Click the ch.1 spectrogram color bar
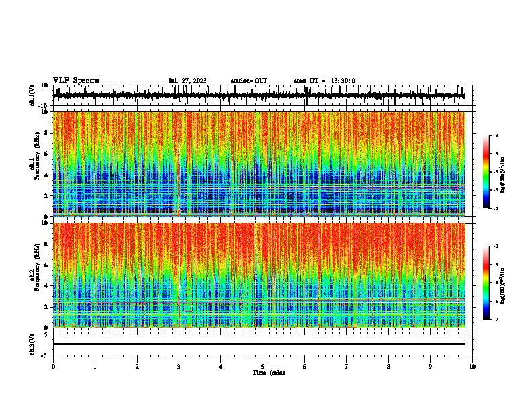 tap(486, 172)
